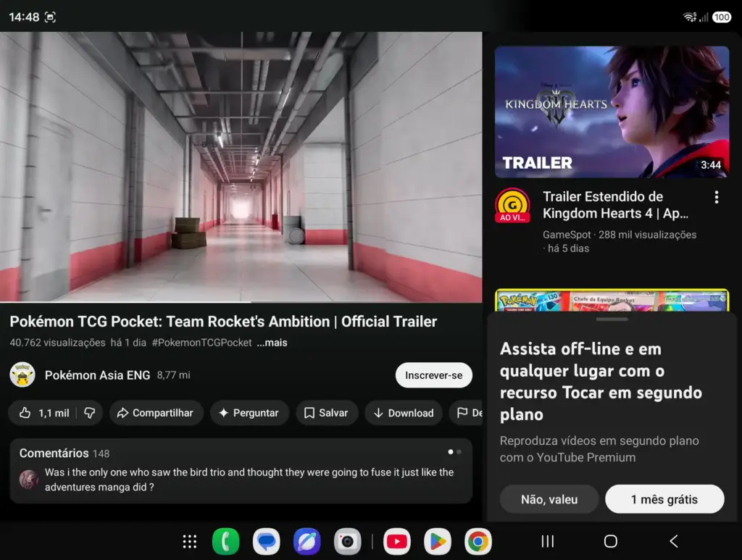This screenshot has height=560, width=742.
Task: Open the Trailer Estendido de Kingdom Hearts 4 title
Action: [x=616, y=205]
